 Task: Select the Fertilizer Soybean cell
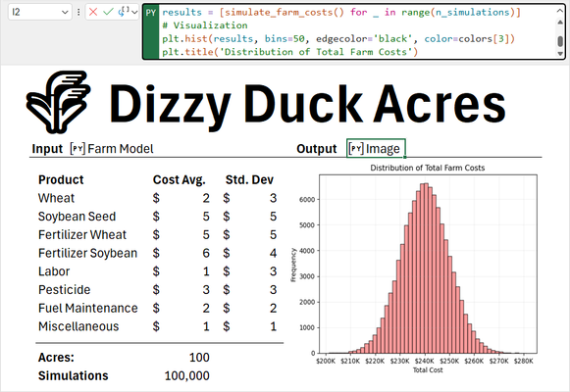87,253
